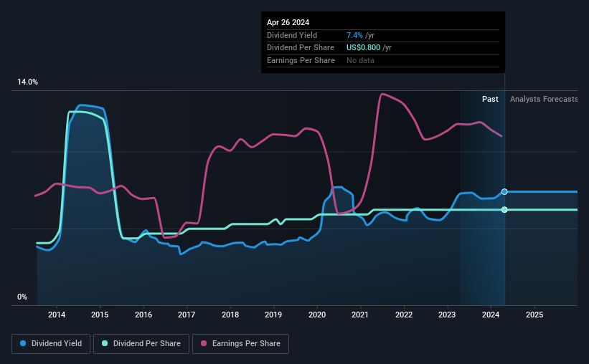Click the 2020 x-axis year label
Viewport: 589px width, 364px height.
tap(317, 315)
